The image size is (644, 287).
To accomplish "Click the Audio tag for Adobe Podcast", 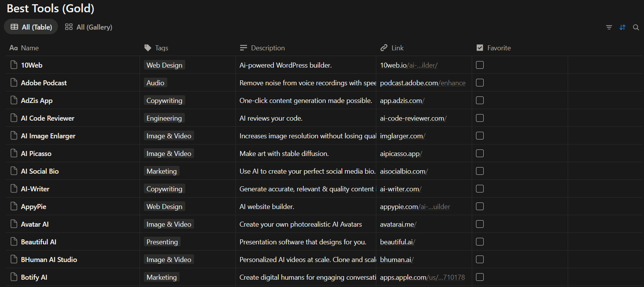I will (155, 83).
